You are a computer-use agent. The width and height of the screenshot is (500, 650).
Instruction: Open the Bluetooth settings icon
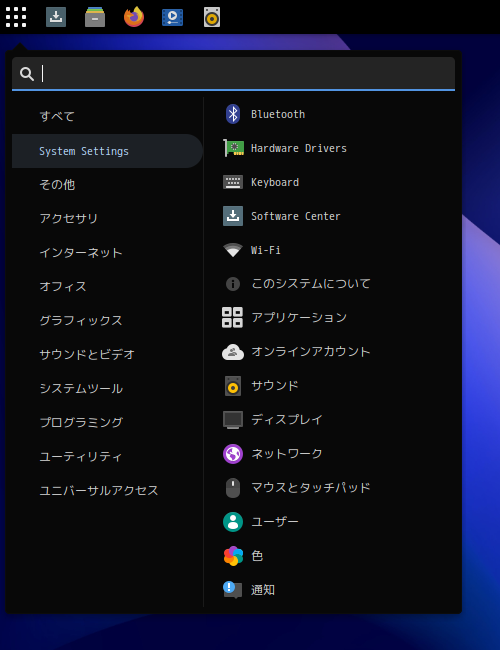click(233, 114)
